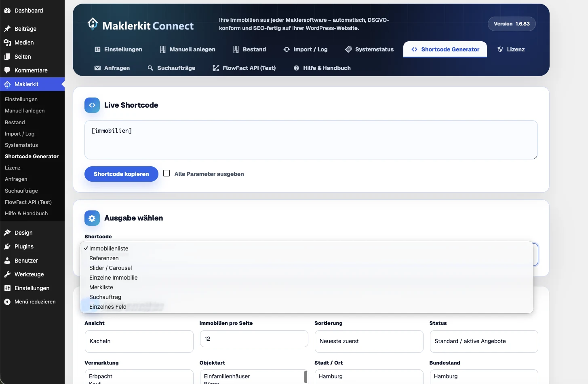Click the Seiten pages icon

point(7,57)
